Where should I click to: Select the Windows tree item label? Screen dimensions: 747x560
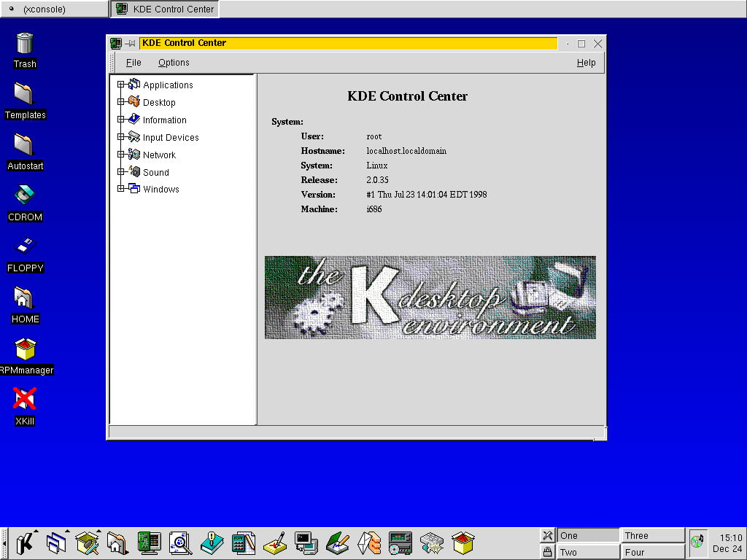point(161,189)
